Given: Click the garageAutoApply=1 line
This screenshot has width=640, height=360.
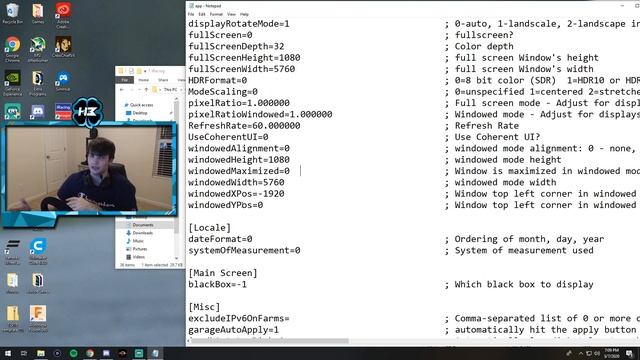Looking at the screenshot, I should coord(233,330).
